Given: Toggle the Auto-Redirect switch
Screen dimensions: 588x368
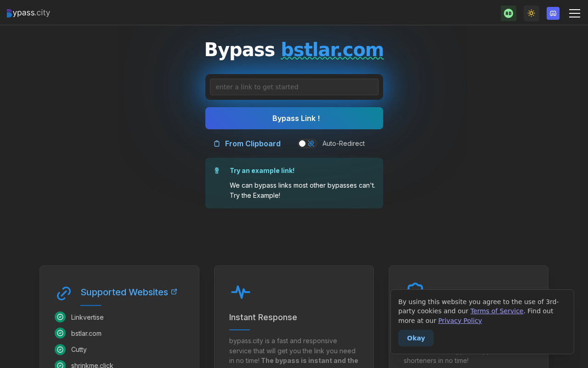Looking at the screenshot, I should tap(307, 144).
